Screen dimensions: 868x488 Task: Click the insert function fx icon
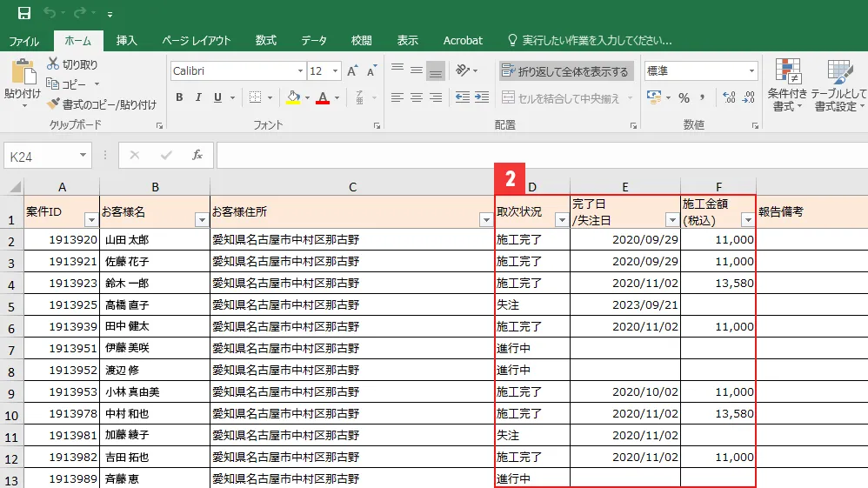(x=197, y=155)
